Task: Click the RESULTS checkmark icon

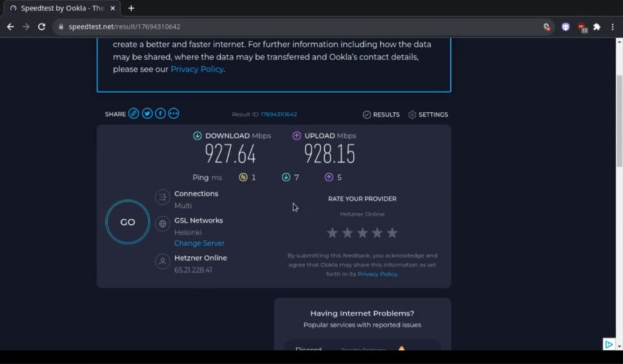Action: click(x=367, y=115)
